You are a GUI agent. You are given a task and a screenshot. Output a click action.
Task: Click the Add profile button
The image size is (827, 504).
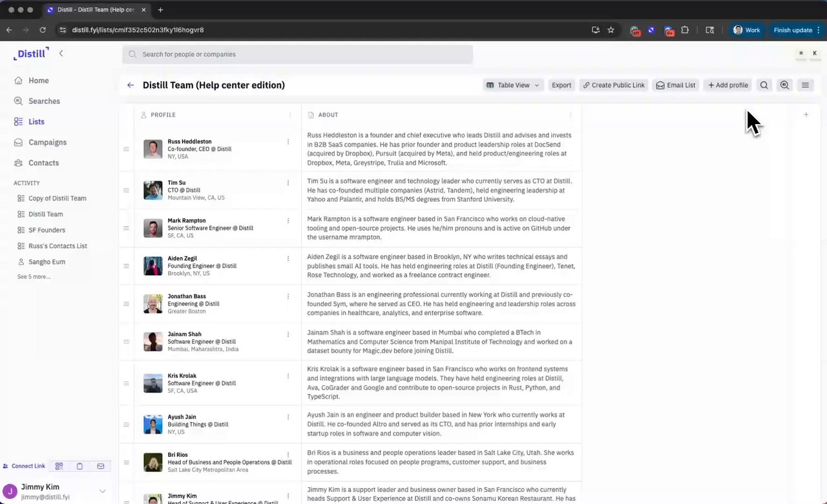click(x=728, y=85)
